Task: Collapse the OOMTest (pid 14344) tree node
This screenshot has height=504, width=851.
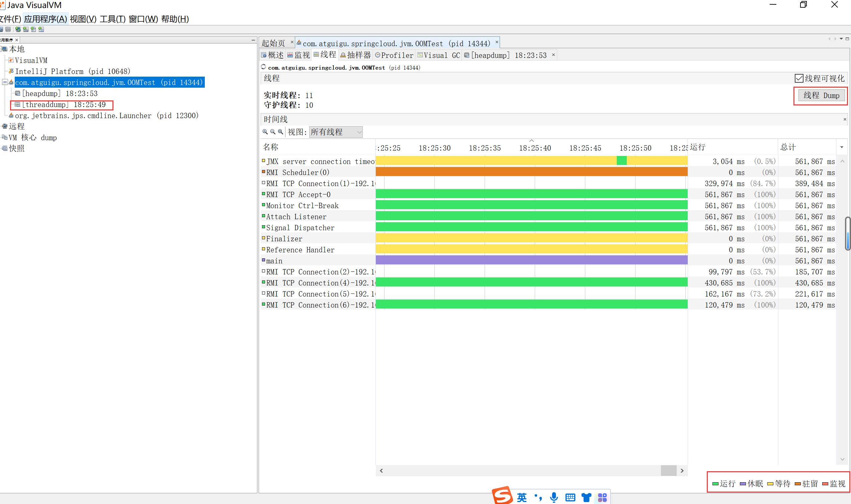Action: click(5, 82)
